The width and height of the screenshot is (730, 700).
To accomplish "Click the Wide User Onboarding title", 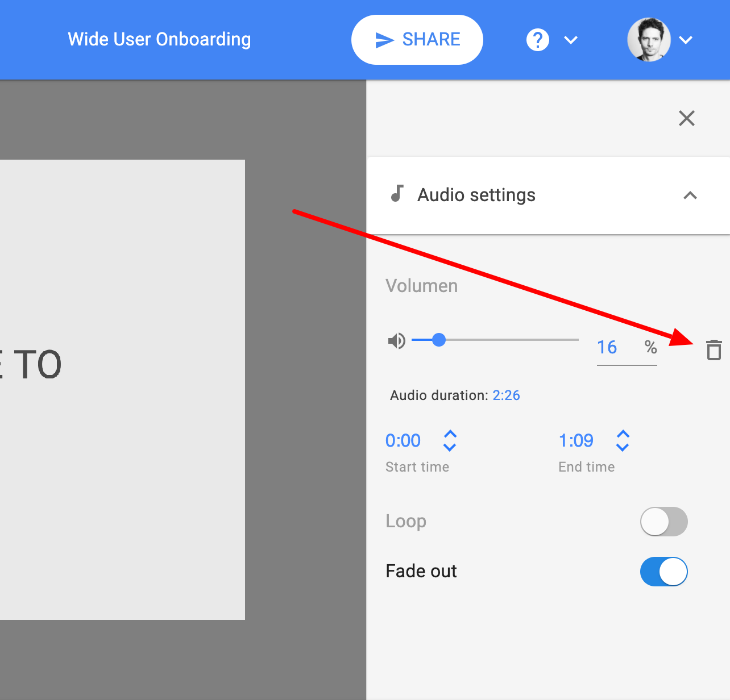I will (x=159, y=39).
